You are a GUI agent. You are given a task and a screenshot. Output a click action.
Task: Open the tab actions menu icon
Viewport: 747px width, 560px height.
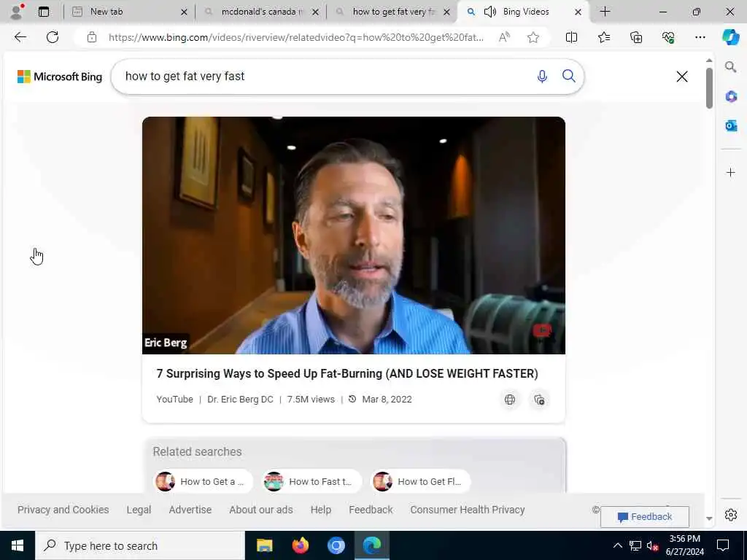point(44,12)
